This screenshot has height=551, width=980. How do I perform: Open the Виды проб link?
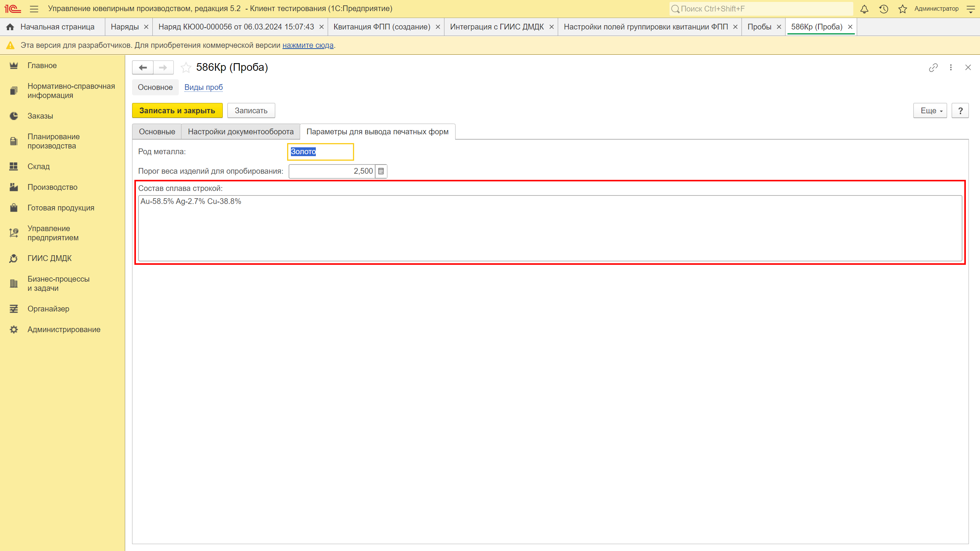[204, 87]
